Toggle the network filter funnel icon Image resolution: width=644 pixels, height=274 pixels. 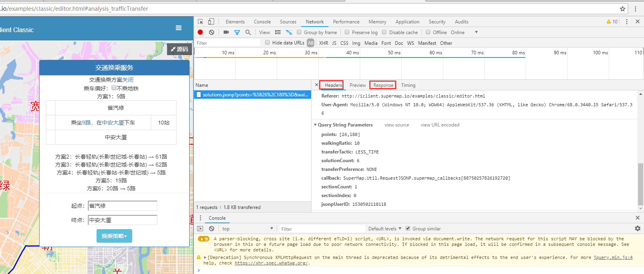(x=237, y=33)
